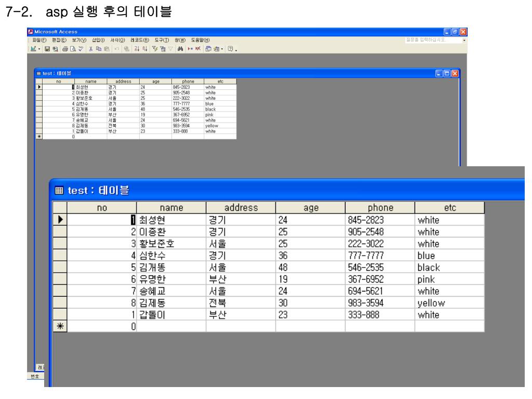Click the New Record icon
532x399 pixels.
click(190, 49)
